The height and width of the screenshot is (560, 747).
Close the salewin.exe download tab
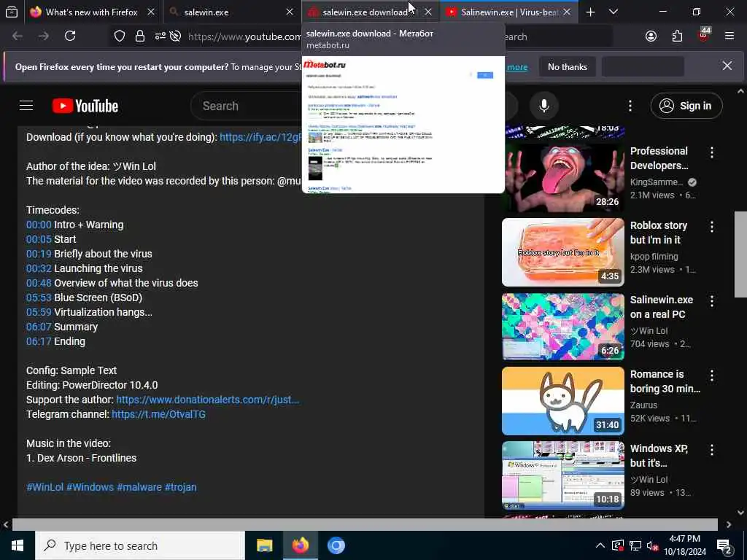[428, 12]
